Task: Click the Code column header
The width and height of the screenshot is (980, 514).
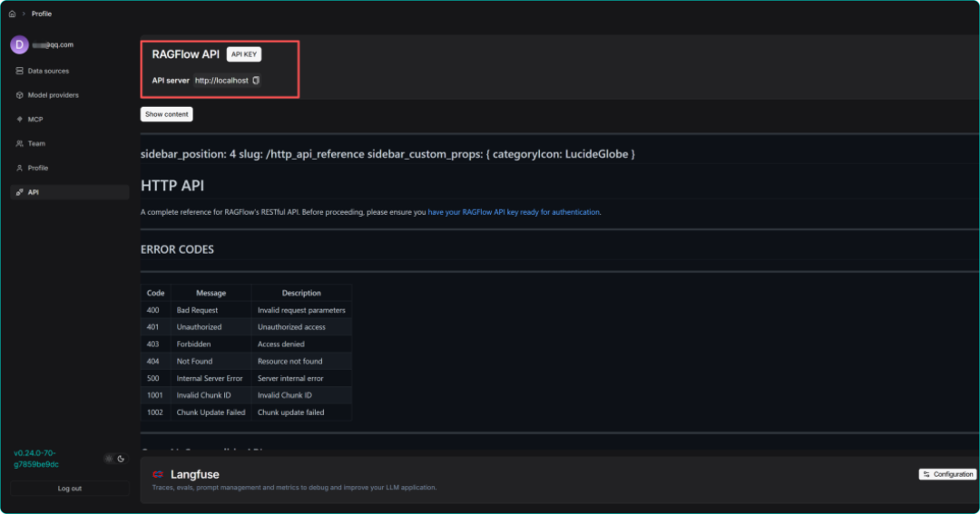Action: 156,293
